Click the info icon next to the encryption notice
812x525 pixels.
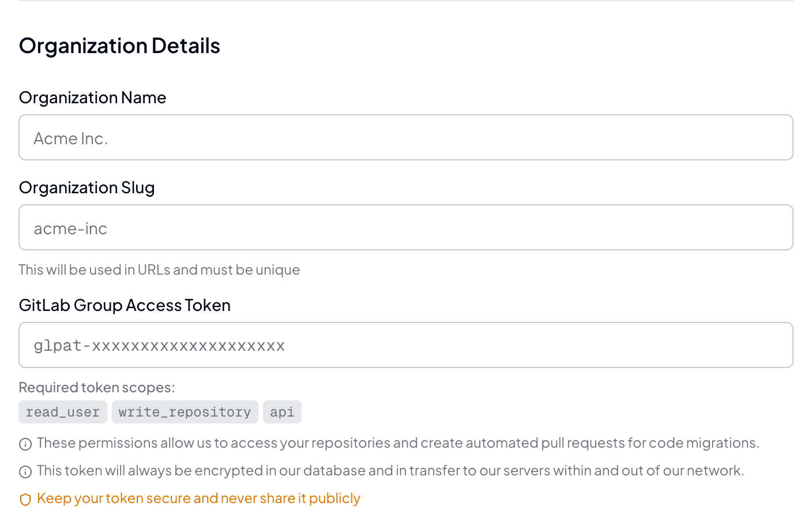click(25, 471)
